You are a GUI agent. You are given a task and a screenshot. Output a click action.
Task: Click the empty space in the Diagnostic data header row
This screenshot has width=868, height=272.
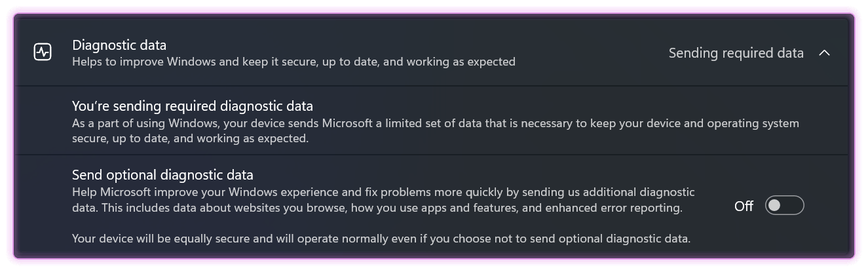point(590,52)
